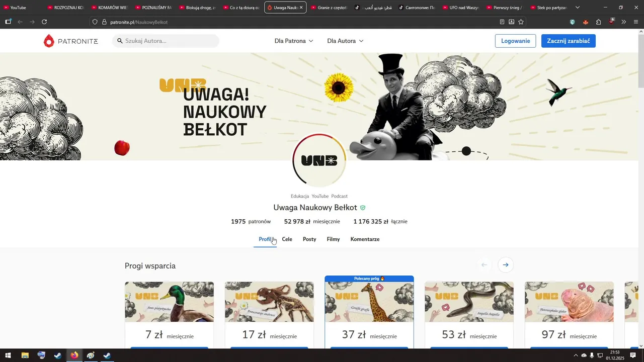
Task: Open Firefox application menu hamburger
Action: [x=636, y=22]
